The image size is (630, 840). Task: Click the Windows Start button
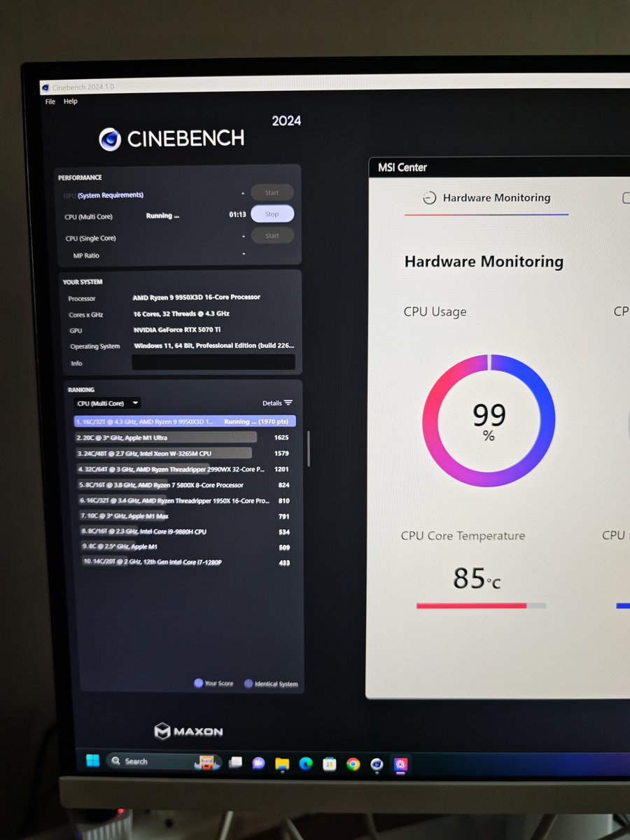pos(92,761)
